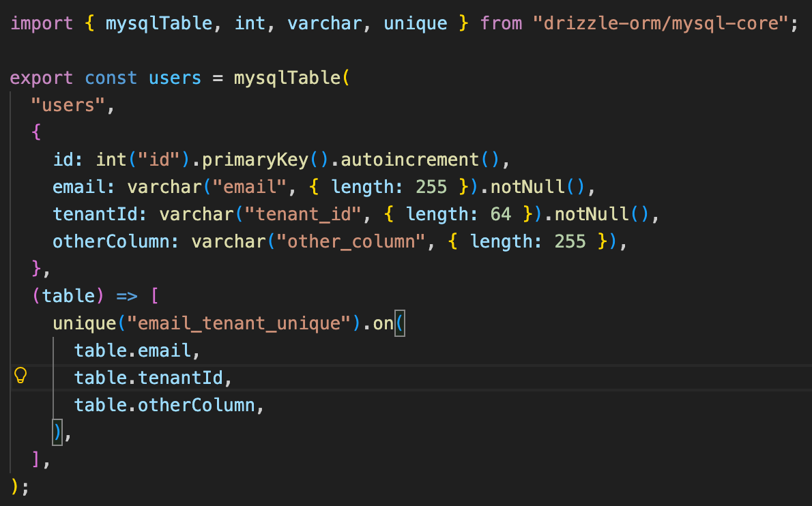Click the unique identifier in import line
The image size is (812, 506).
[416, 23]
